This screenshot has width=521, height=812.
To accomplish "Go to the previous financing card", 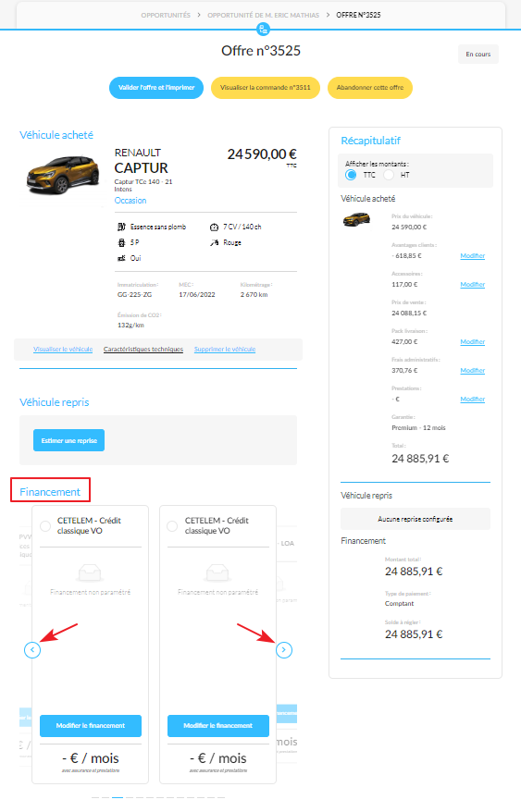I will point(32,649).
